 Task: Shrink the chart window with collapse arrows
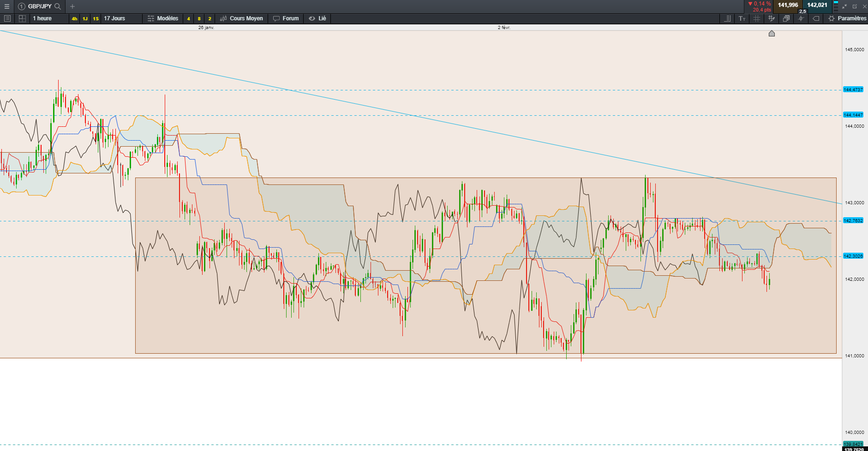[x=844, y=6]
